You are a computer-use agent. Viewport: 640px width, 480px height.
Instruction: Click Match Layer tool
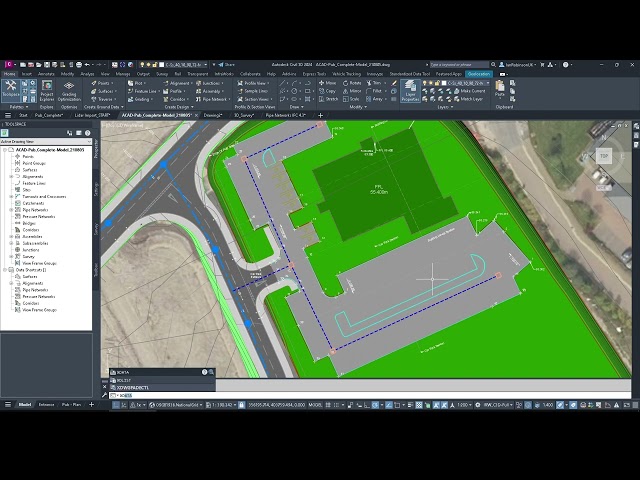coord(468,99)
